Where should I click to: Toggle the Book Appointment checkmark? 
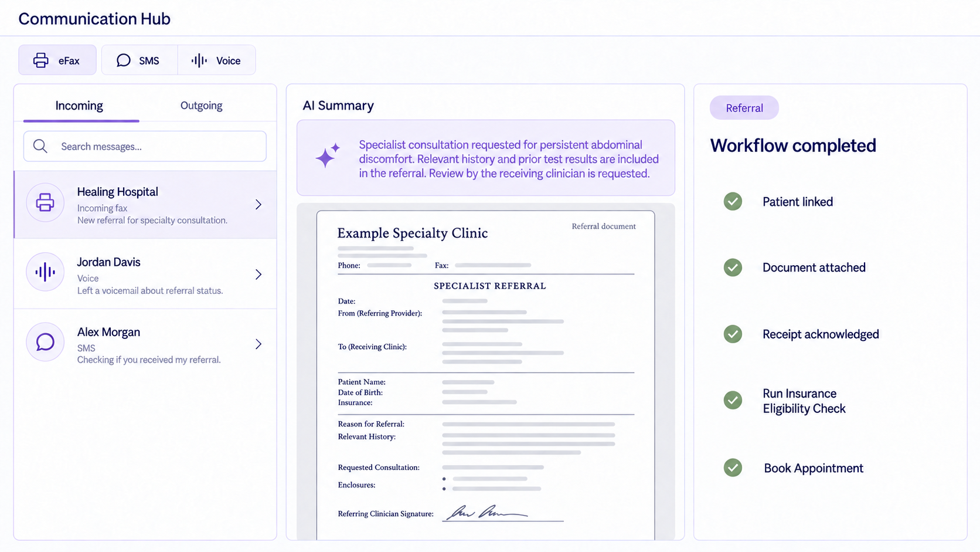(733, 468)
